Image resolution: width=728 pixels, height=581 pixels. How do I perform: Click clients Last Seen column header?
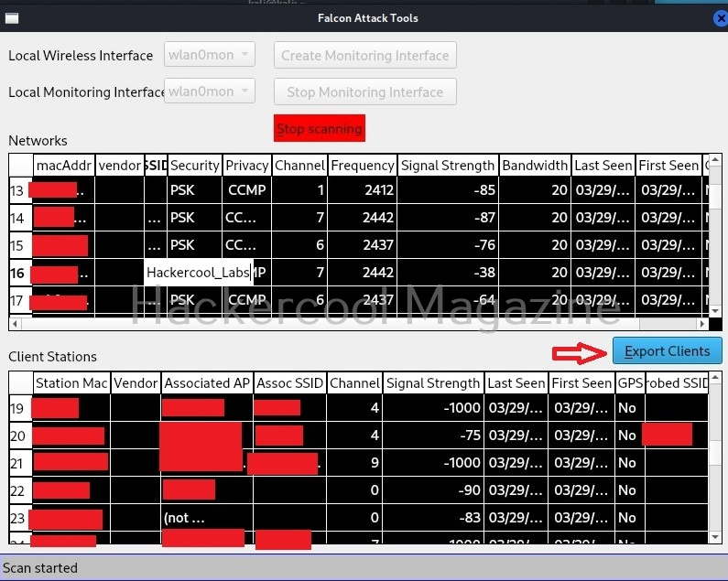click(x=516, y=382)
